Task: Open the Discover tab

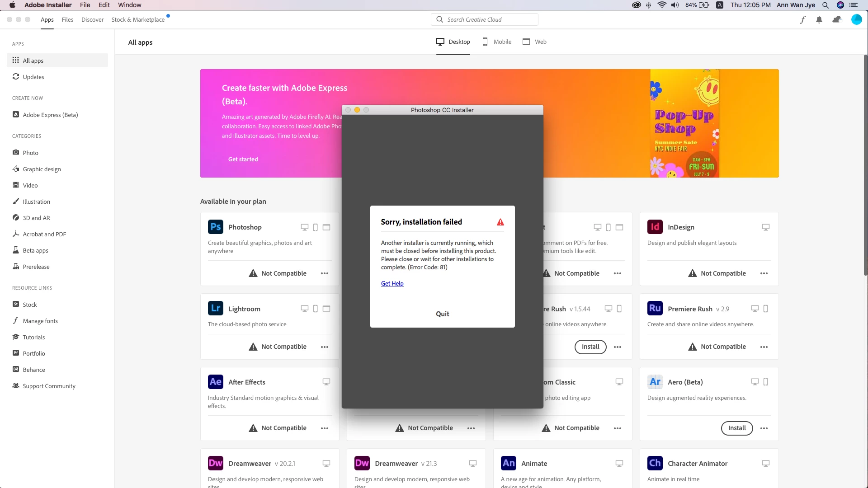Action: coord(92,19)
